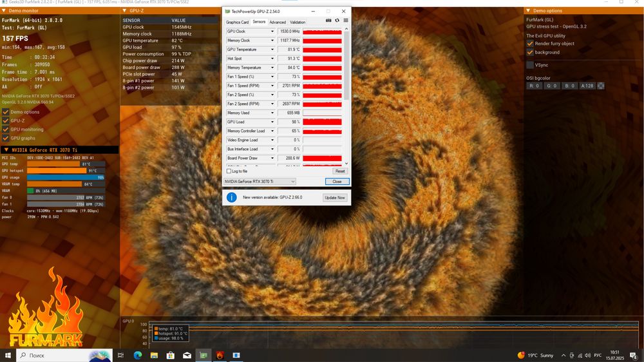This screenshot has width=644, height=362.
Task: Launch Microsoft Edge from the taskbar
Action: click(x=138, y=356)
